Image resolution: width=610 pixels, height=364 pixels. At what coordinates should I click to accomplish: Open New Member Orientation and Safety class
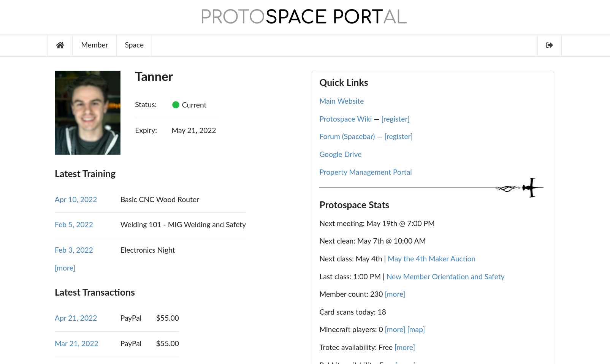[x=445, y=277]
